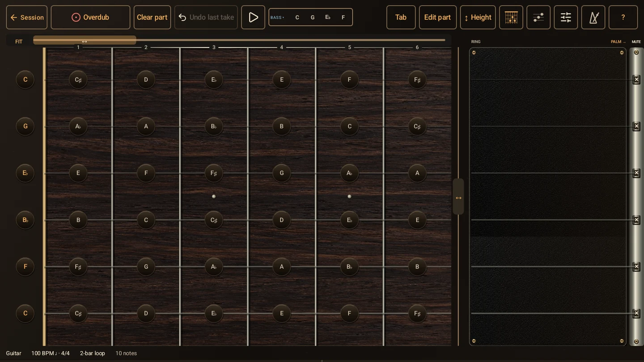644x362 pixels.
Task: Go back to Session
Action: 27,17
